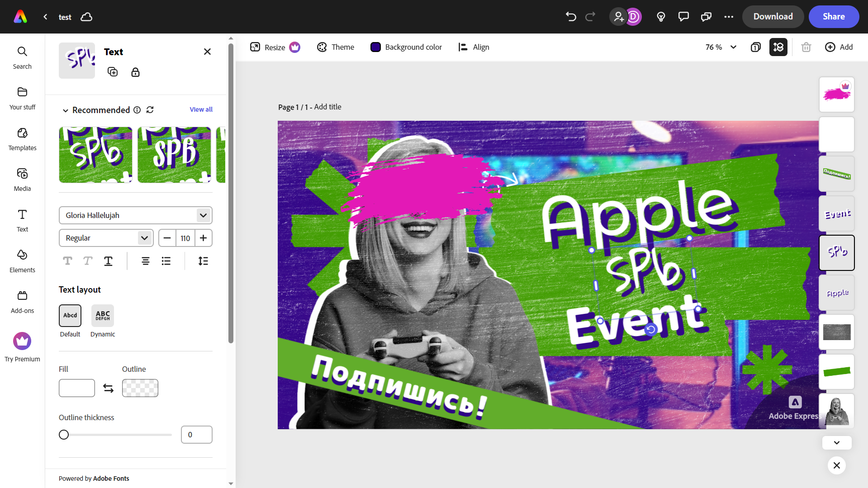Screen dimensions: 868x488
Task: Open the line spacing options
Action: (x=203, y=261)
